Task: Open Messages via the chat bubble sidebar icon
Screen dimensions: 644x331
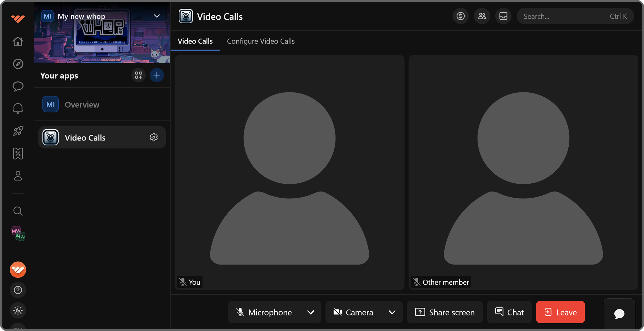Action: (18, 86)
